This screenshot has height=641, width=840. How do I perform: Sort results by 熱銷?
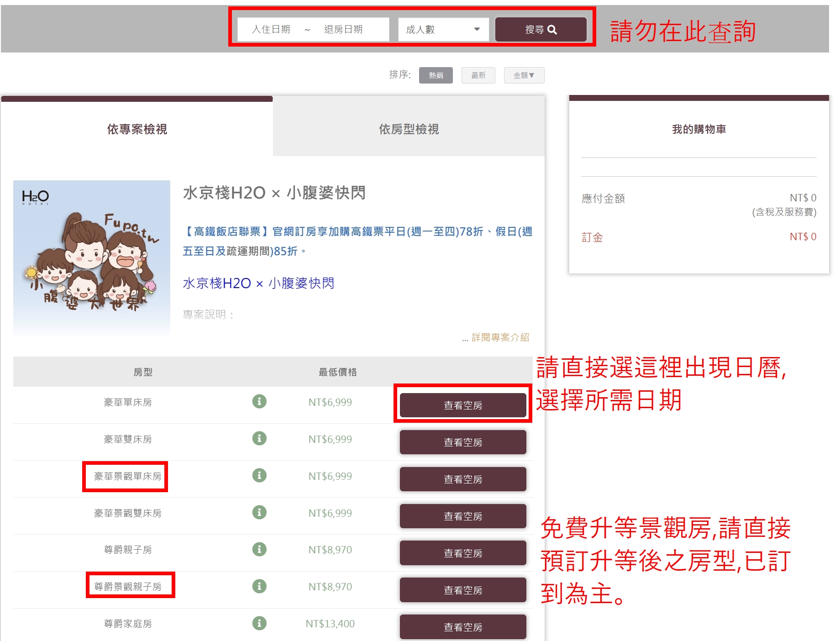pyautogui.click(x=436, y=75)
